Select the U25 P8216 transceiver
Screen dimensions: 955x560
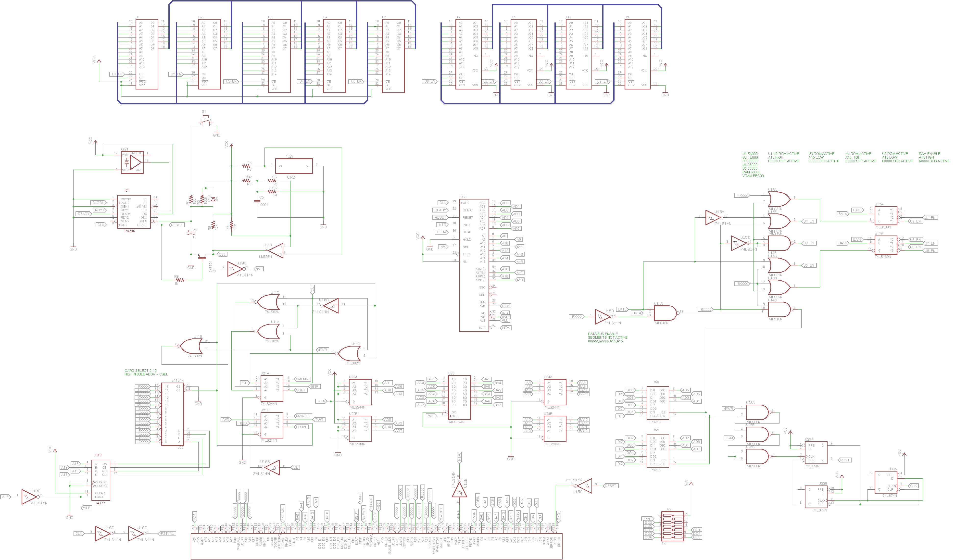[658, 451]
